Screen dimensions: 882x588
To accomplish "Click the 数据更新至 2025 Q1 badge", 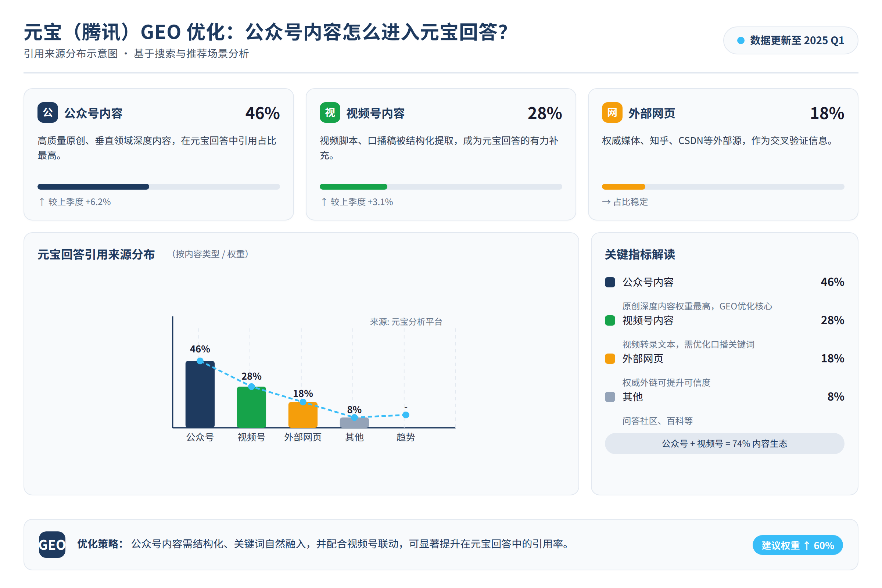I will pos(791,40).
